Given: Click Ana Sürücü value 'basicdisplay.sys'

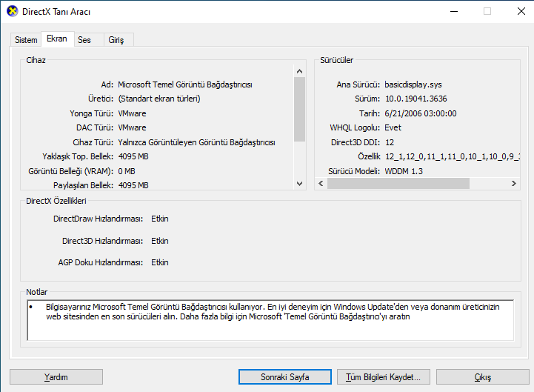Looking at the screenshot, I should [413, 84].
